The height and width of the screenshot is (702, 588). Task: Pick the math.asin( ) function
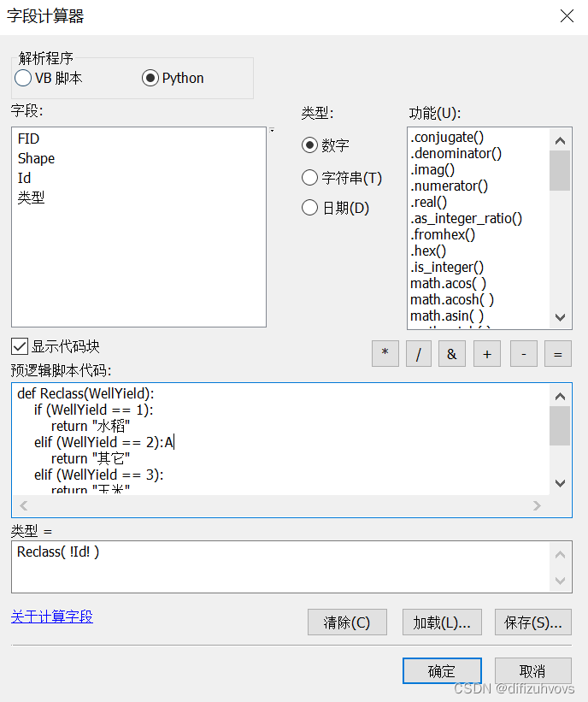point(447,316)
